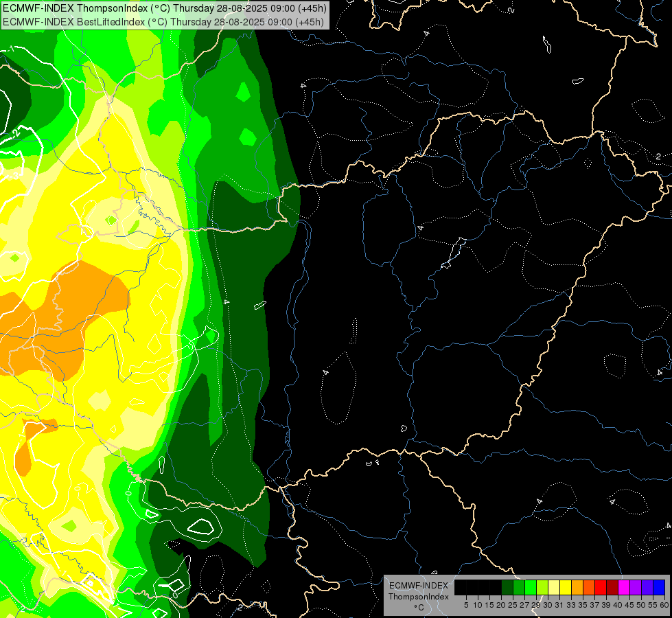Click legend tick label '27'
Screen dimensions: 672x618
click(x=524, y=605)
